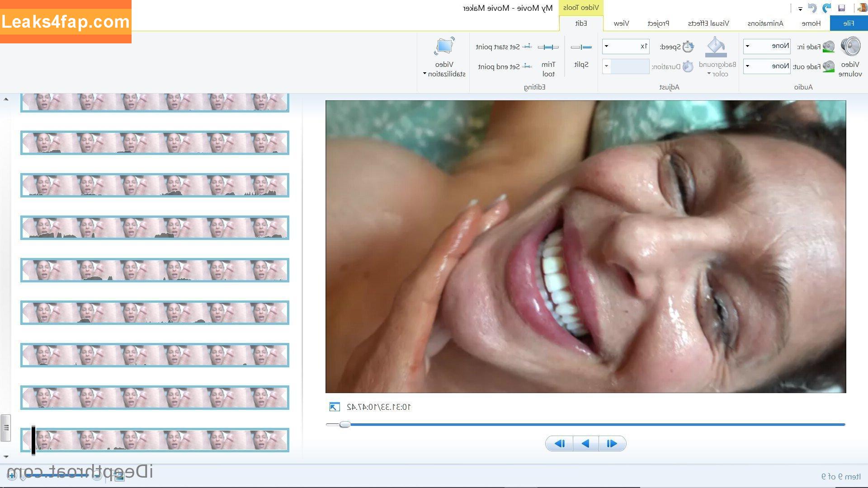Switch to the Animations tab
The height and width of the screenshot is (488, 868).
(765, 23)
